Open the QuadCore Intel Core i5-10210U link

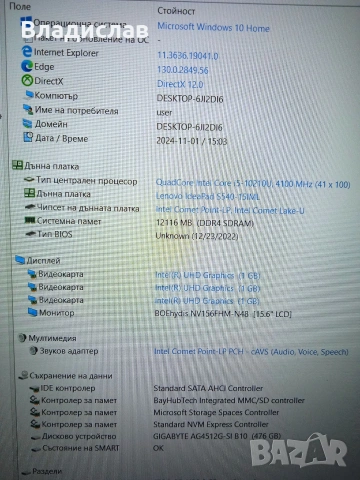tap(253, 184)
